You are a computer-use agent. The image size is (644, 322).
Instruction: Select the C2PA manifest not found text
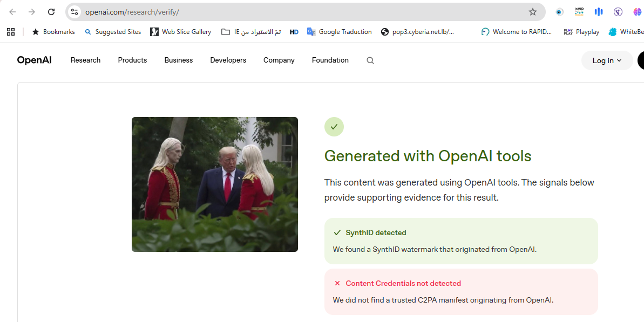pyautogui.click(x=443, y=300)
